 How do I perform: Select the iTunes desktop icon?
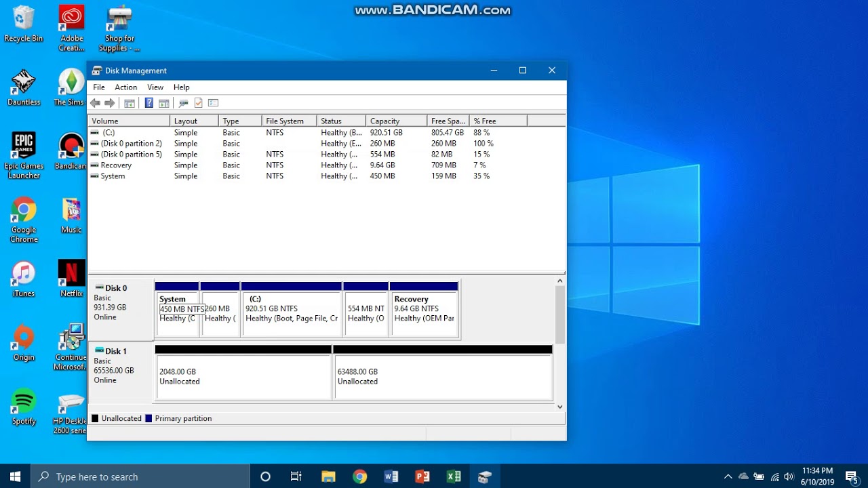(24, 279)
